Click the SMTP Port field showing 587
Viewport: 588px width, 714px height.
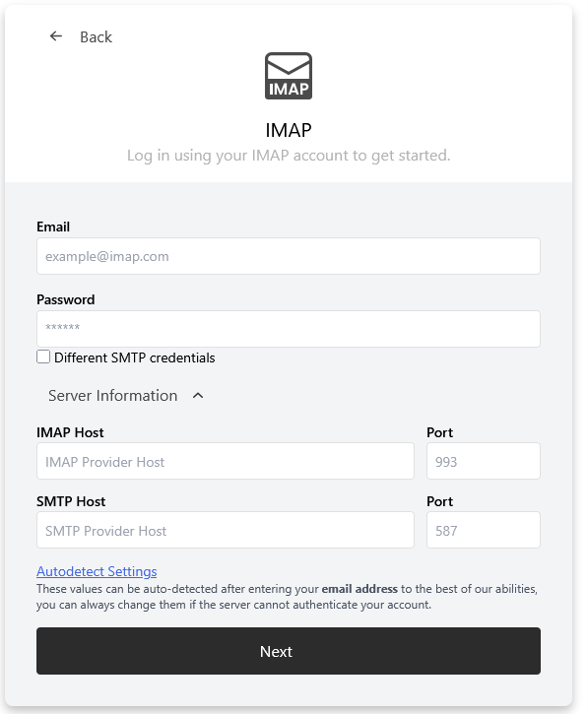tap(484, 530)
